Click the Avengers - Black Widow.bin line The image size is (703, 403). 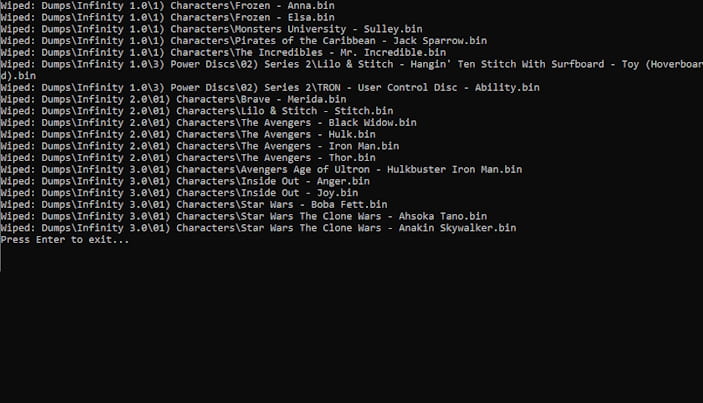click(x=208, y=122)
